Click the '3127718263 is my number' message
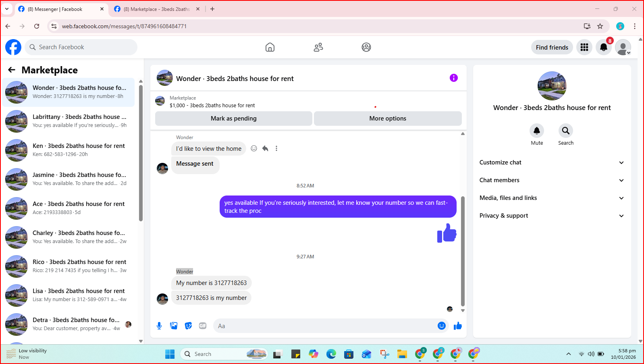Viewport: 644px width, 364px height. click(211, 298)
